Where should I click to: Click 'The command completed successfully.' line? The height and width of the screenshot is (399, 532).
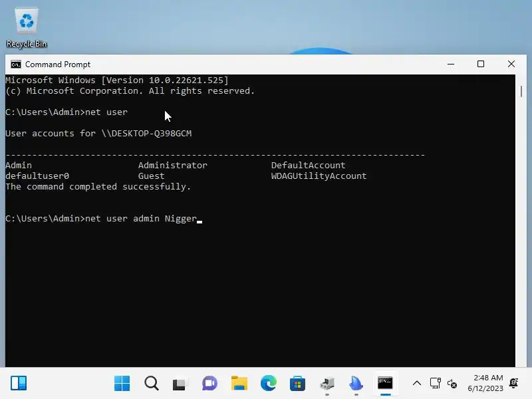tap(98, 187)
